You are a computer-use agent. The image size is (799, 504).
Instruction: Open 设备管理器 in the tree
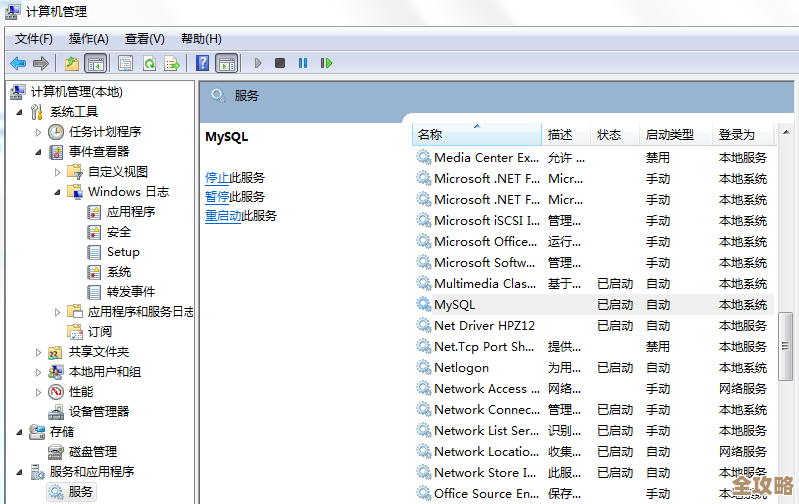pyautogui.click(x=99, y=412)
